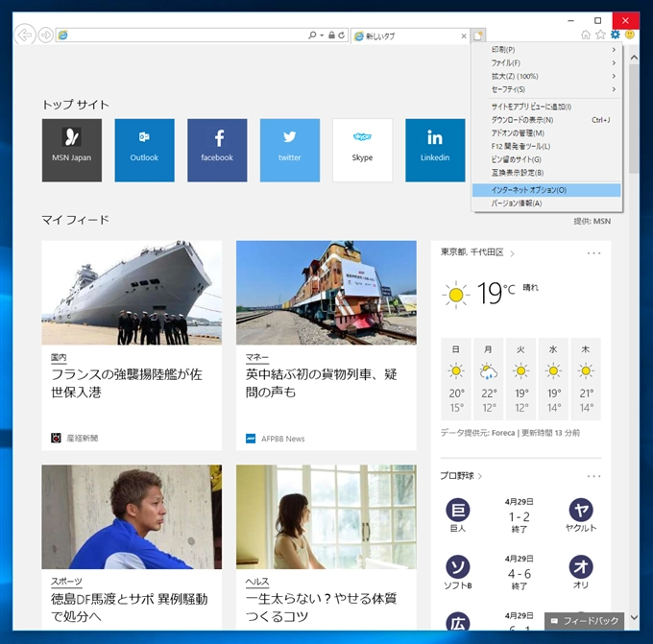Click the 提供: MSN text
653x644 pixels.
tap(593, 221)
